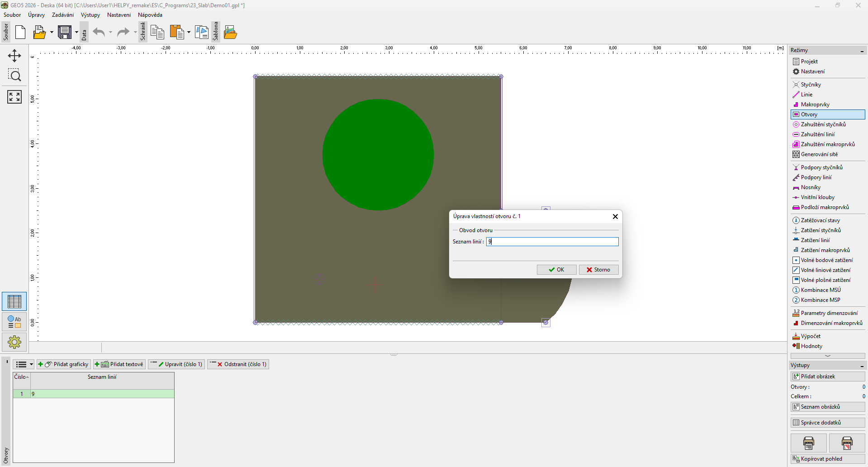Select the pan view tool
Viewport: 868px width, 467px height.
[14, 56]
